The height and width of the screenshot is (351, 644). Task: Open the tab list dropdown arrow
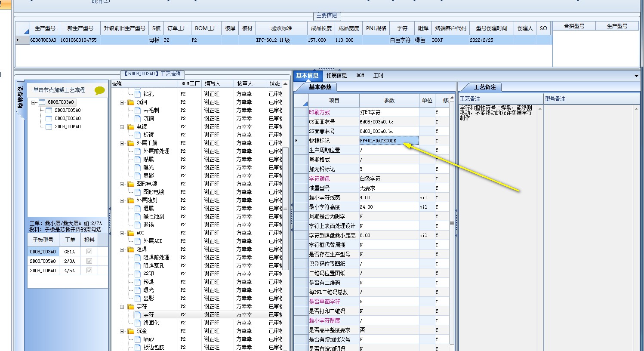636,76
